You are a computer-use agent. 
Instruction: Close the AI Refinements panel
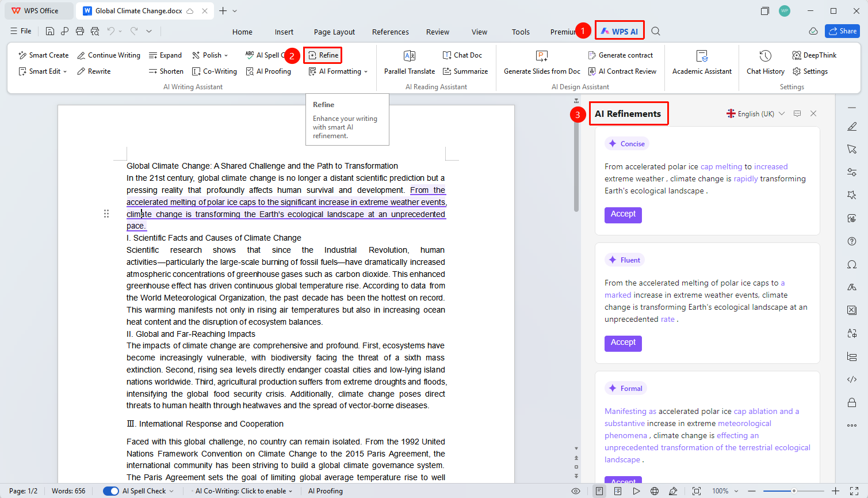[813, 113]
